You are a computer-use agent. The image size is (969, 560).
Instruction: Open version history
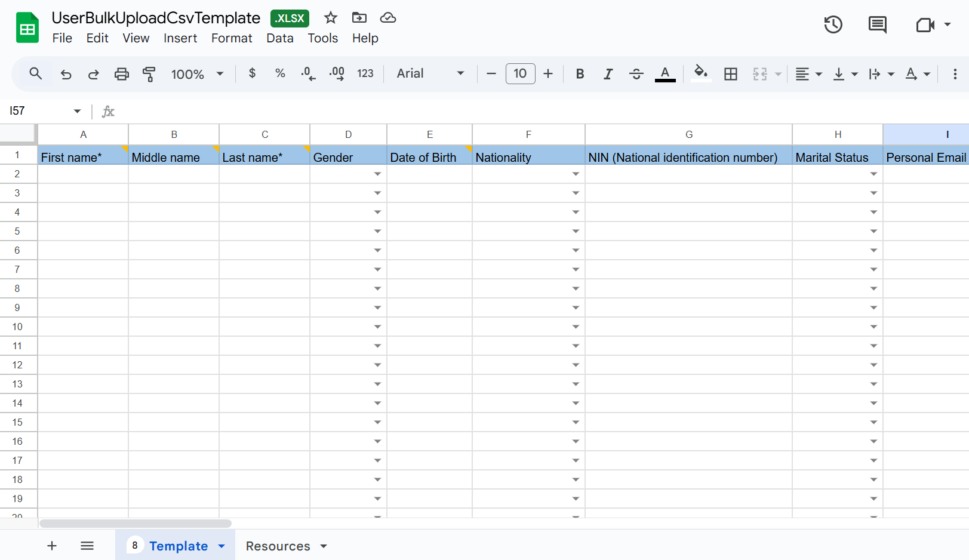click(833, 24)
